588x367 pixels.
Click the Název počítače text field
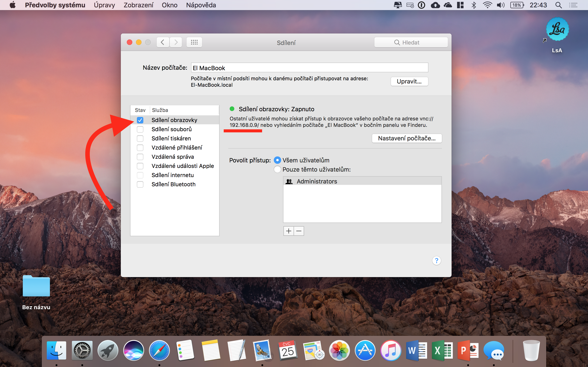click(309, 68)
